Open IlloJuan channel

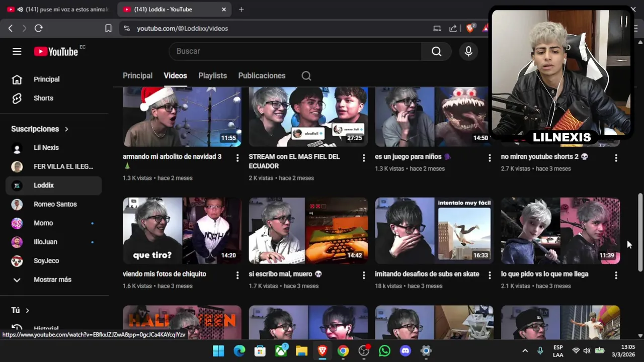(54, 242)
